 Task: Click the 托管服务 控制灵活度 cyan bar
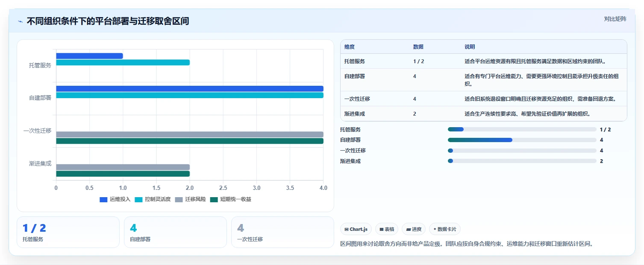123,63
